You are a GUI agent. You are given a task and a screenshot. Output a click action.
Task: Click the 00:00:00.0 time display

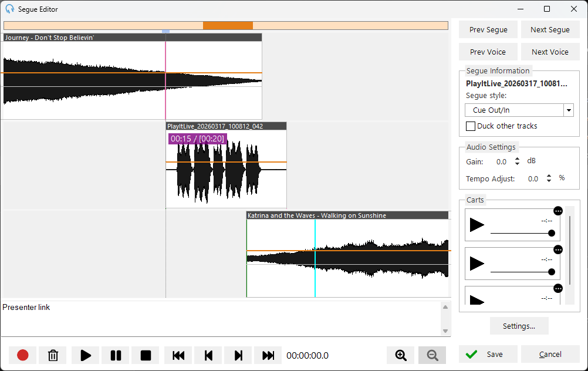point(307,356)
